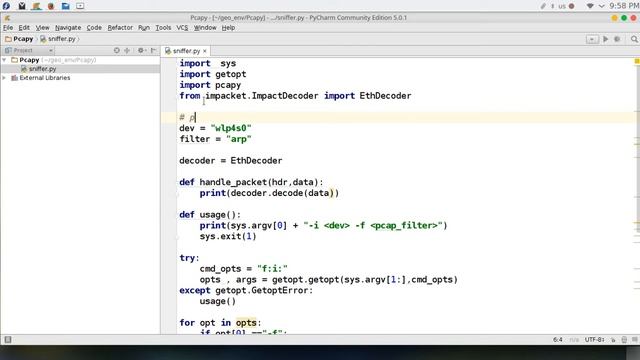Close the sniffer.py editor tab
Image resolution: width=640 pixels, height=360 pixels.
coord(205,51)
